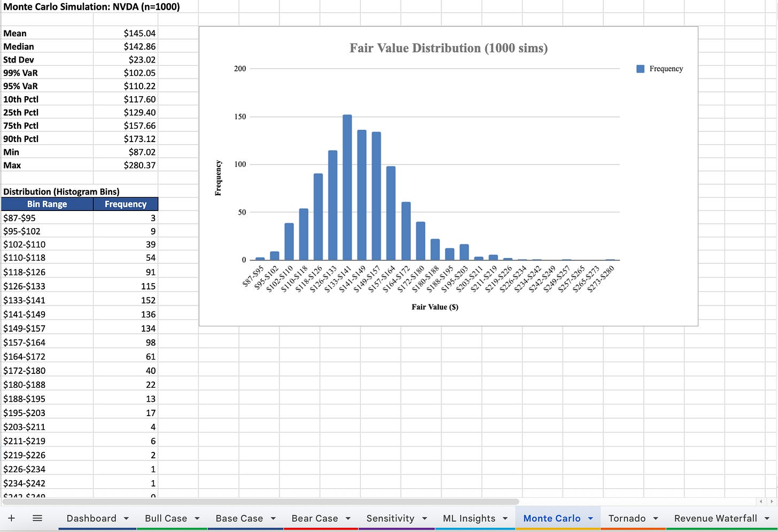Open the Tornado tab dropdown arrow
The height and width of the screenshot is (532, 778).
pyautogui.click(x=656, y=519)
